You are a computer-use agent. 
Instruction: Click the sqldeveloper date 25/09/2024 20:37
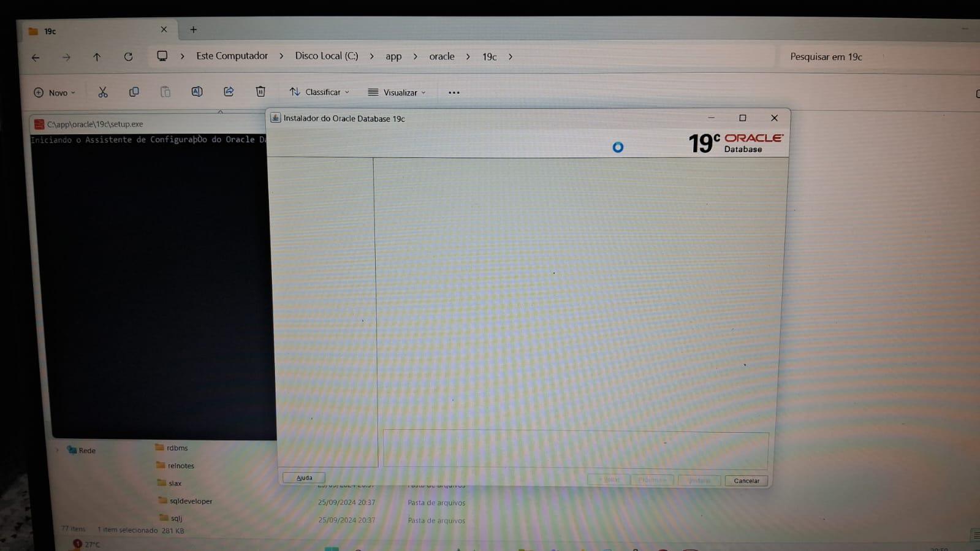tap(346, 502)
